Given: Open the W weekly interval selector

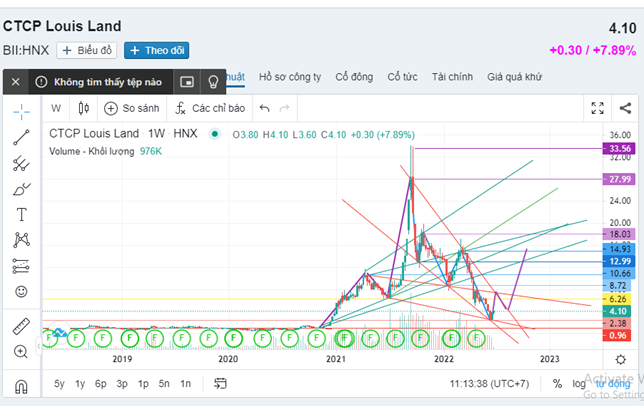Looking at the screenshot, I should [x=56, y=108].
